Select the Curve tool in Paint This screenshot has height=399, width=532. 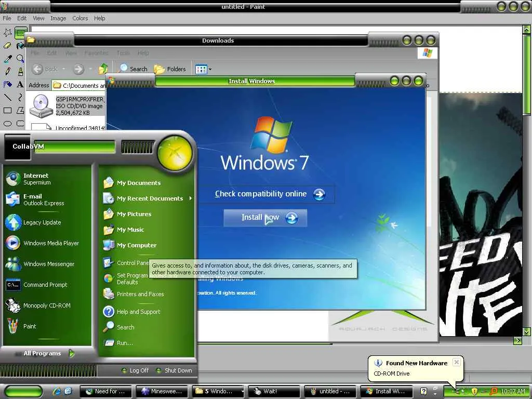20,97
